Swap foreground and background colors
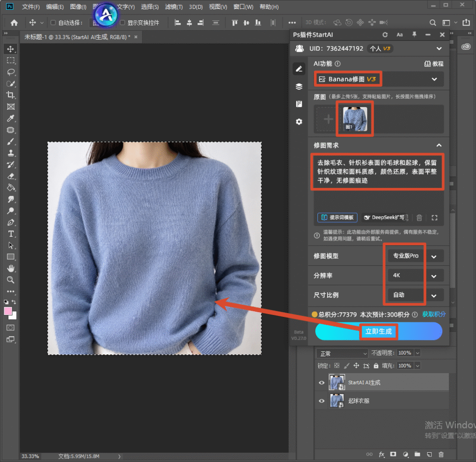The image size is (476, 462). click(x=13, y=302)
